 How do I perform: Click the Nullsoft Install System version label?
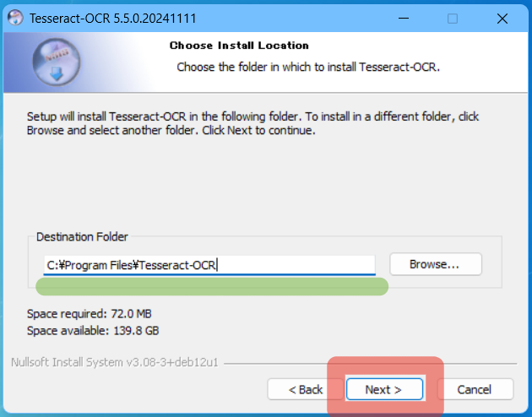pos(115,362)
